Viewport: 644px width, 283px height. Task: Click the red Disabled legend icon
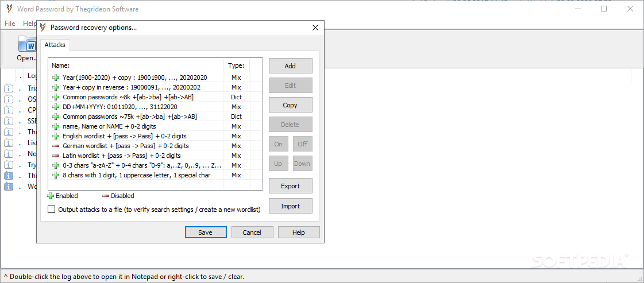tap(106, 196)
